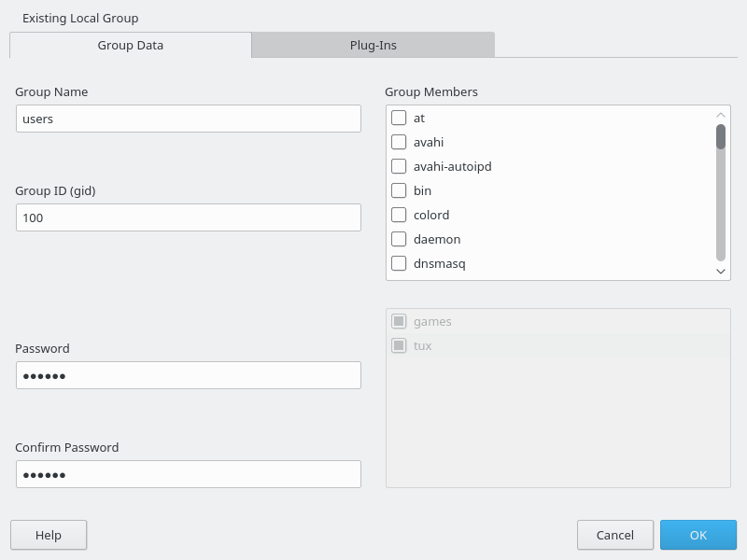Enable the dnsmasq member checkbox

(399, 263)
